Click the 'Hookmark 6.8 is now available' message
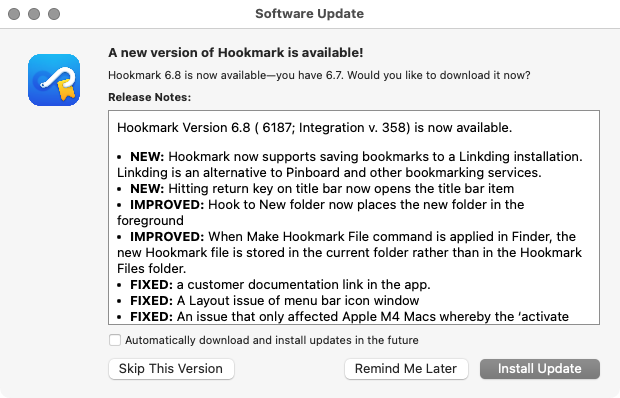The width and height of the screenshot is (620, 398). pyautogui.click(x=319, y=75)
